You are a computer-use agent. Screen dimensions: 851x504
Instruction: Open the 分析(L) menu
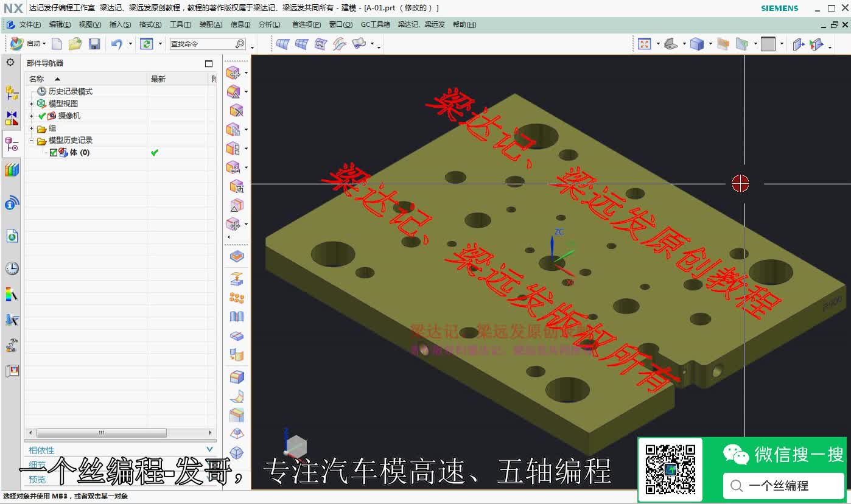[x=270, y=25]
